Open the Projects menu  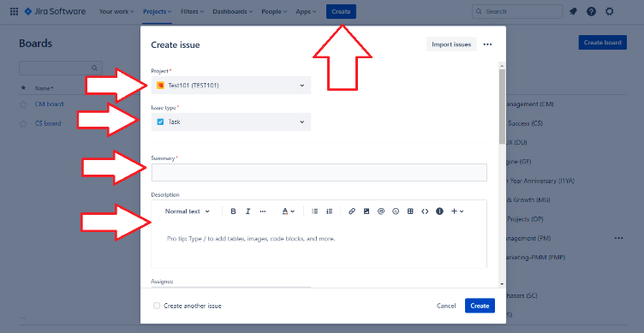click(x=158, y=11)
